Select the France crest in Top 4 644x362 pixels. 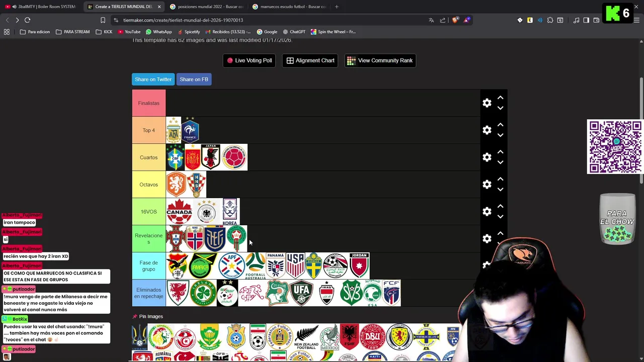190,130
